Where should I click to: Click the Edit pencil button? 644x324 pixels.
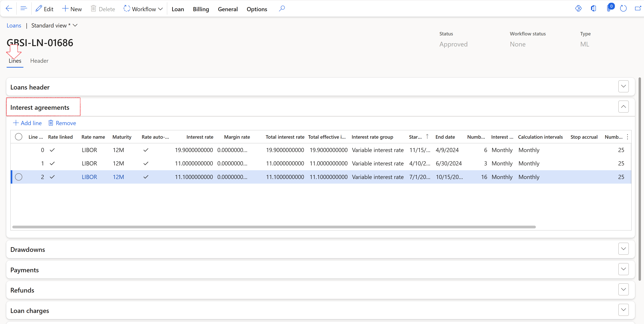pos(44,9)
